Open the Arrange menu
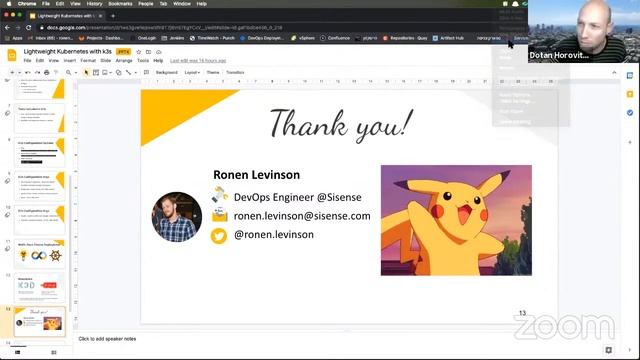640x360 pixels. pos(124,60)
